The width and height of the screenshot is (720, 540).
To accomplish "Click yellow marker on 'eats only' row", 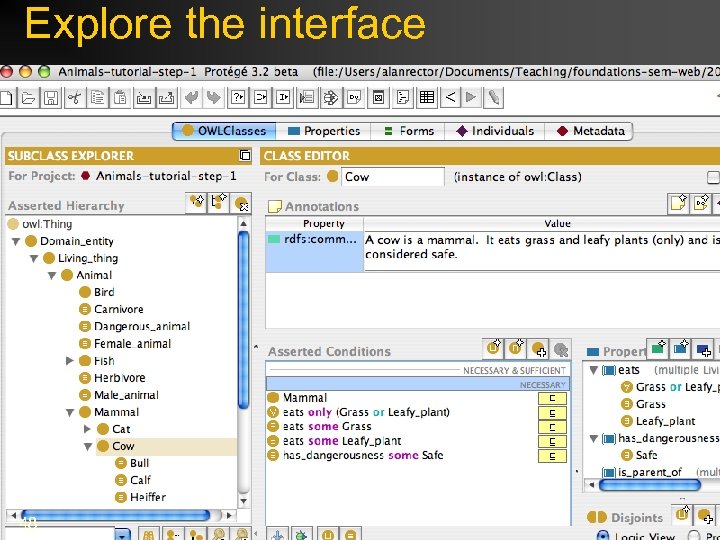I will 552,413.
